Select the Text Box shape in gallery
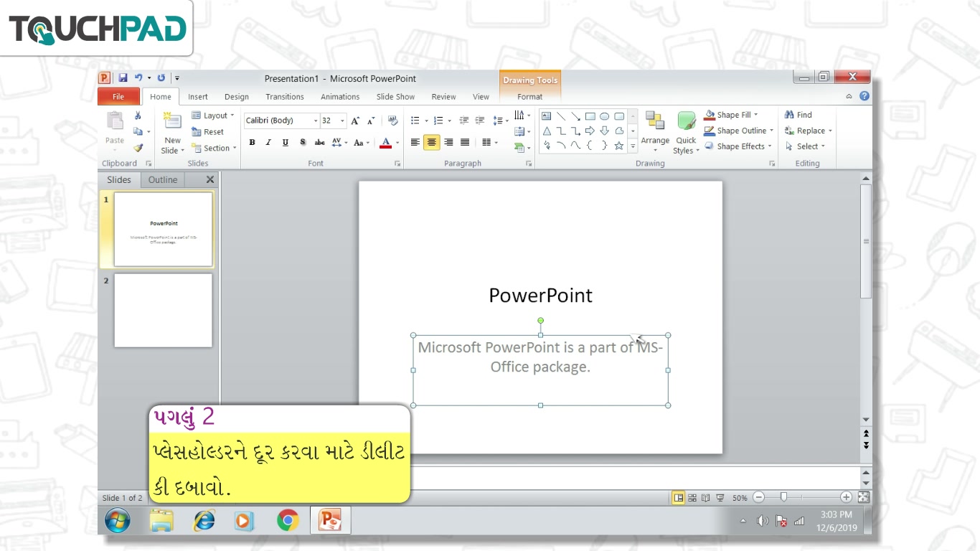 (547, 116)
